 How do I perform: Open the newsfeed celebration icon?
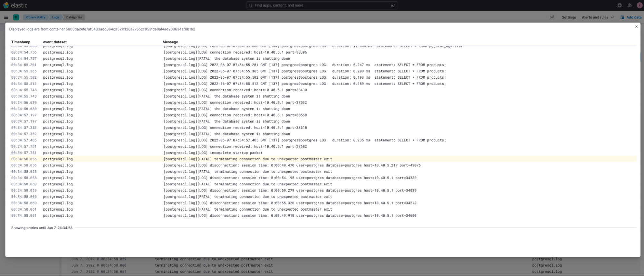coord(630,5)
